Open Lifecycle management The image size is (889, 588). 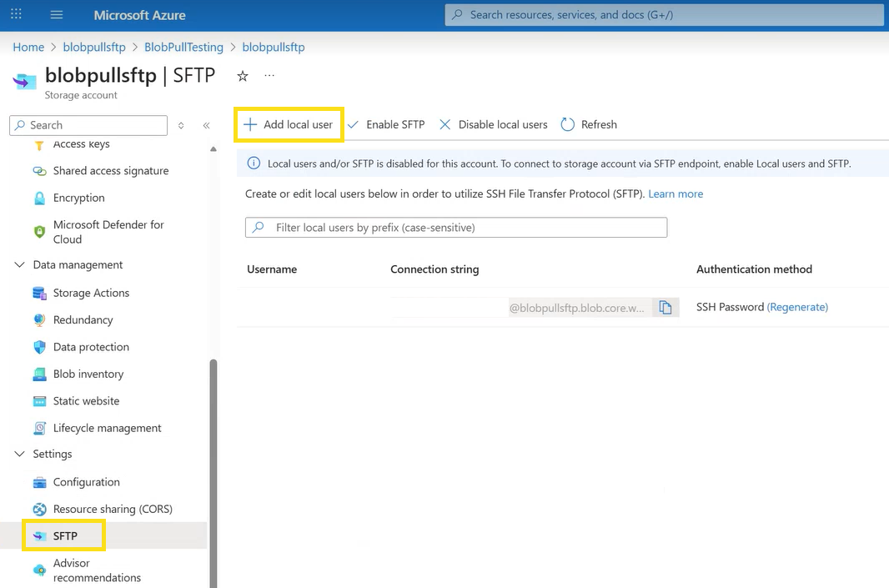click(105, 428)
